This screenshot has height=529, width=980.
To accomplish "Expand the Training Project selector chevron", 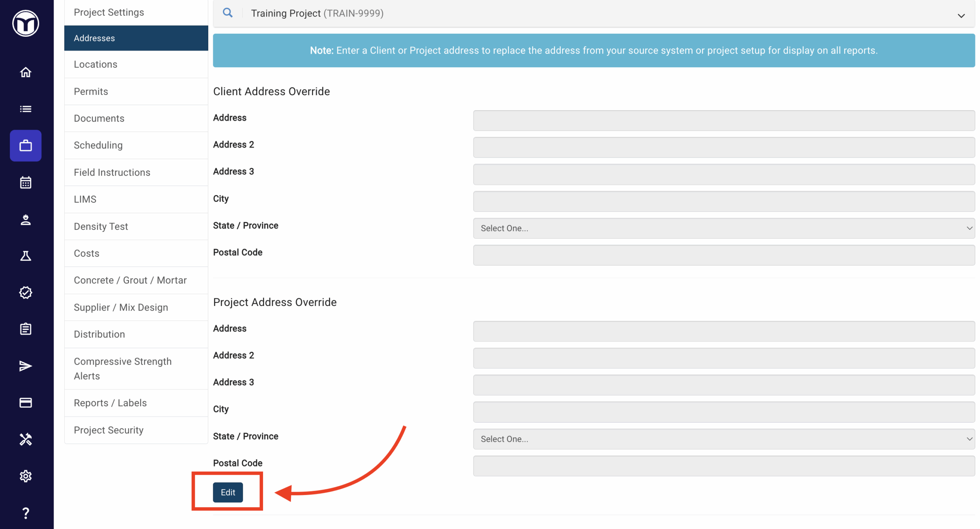I will 961,16.
